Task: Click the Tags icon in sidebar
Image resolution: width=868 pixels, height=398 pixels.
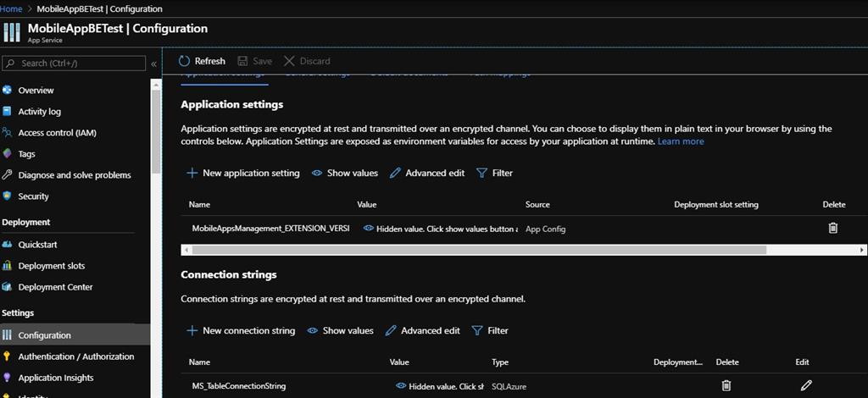Action: [7, 153]
